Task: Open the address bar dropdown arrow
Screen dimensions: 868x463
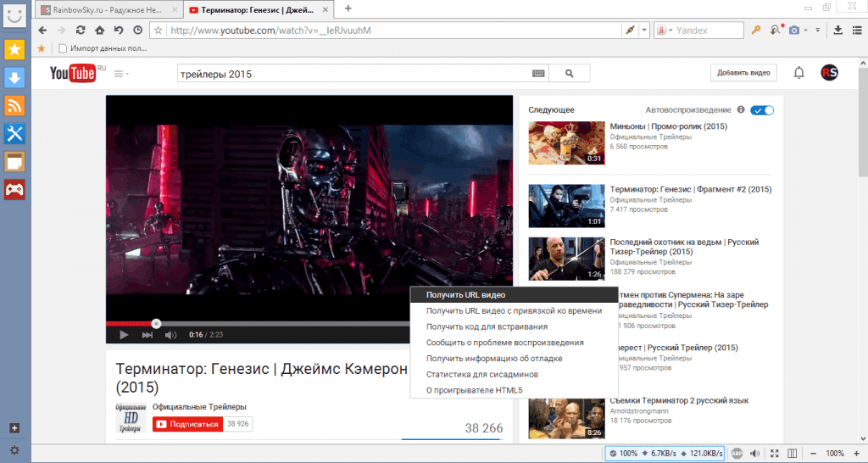Action: pos(644,31)
